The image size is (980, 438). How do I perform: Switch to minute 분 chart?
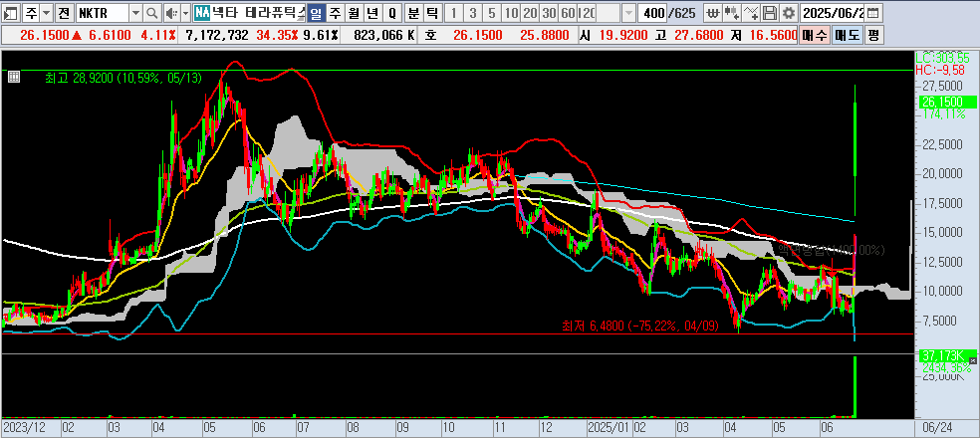coord(413,13)
